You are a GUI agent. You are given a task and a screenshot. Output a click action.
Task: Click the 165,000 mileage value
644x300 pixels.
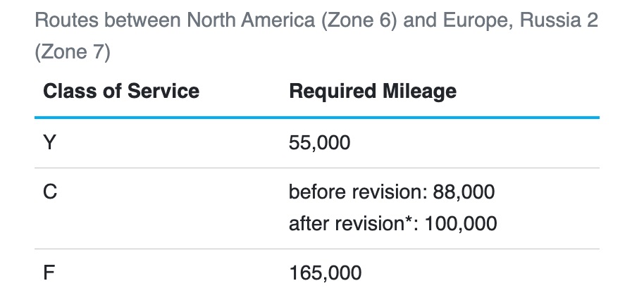point(326,273)
